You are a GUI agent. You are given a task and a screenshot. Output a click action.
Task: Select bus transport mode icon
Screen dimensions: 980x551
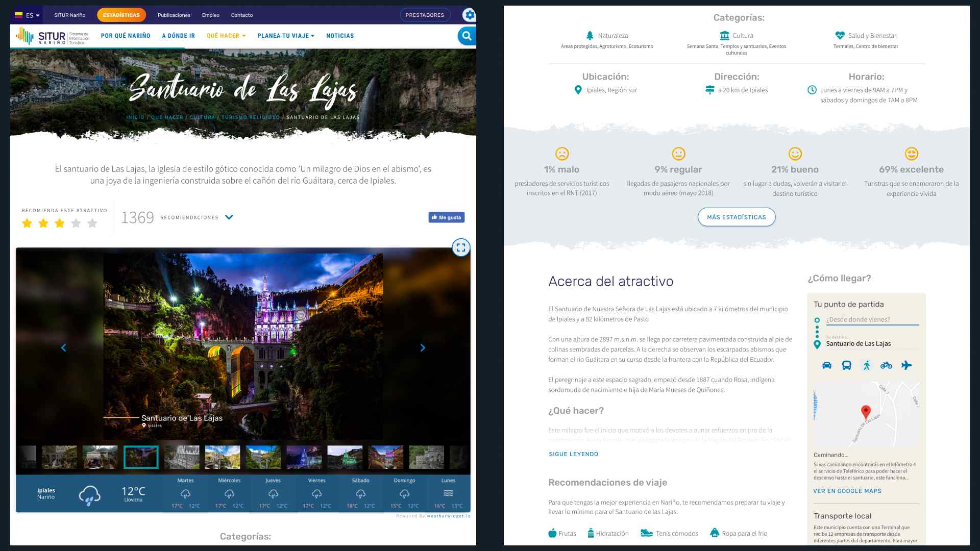point(846,365)
